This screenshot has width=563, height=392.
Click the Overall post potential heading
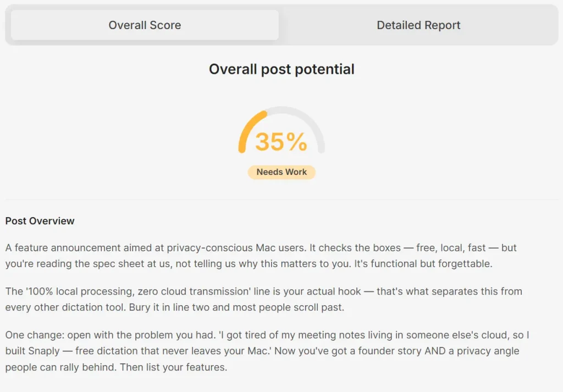(x=281, y=69)
